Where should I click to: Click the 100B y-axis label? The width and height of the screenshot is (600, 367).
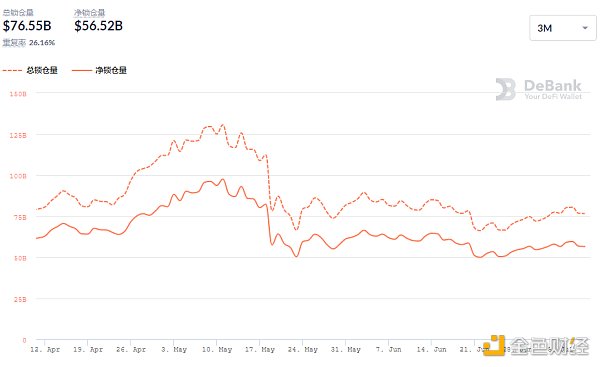point(18,176)
